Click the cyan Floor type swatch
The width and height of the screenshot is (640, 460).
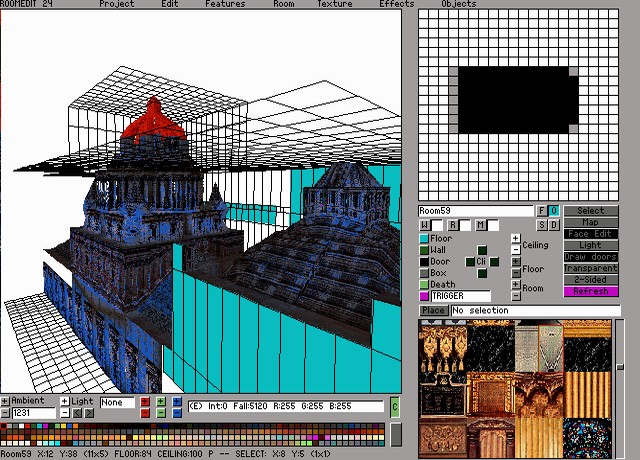click(x=424, y=239)
